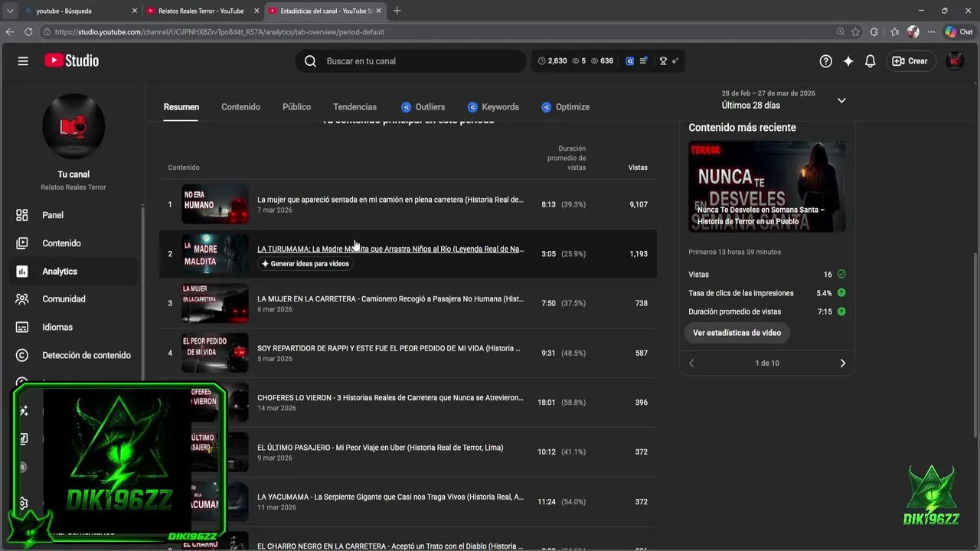Screen dimensions: 980x551
Task: Open the notifications bell
Action: [870, 61]
